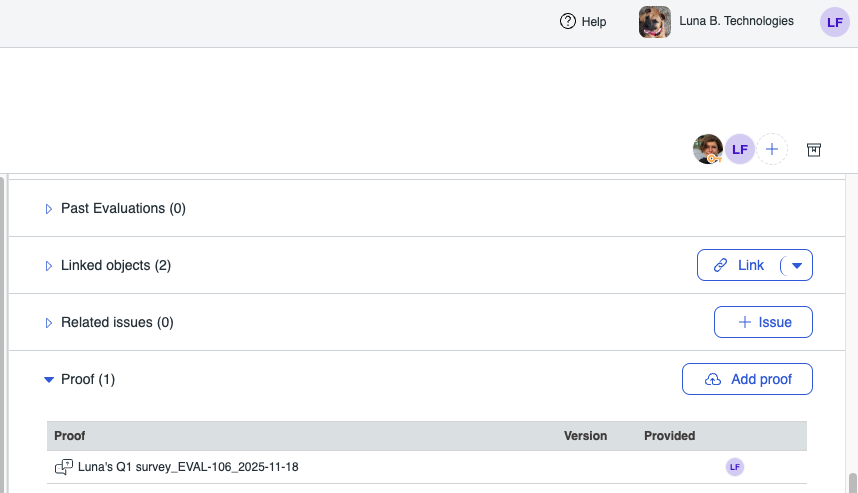858x493 pixels.
Task: Click the archive box icon
Action: (x=814, y=150)
